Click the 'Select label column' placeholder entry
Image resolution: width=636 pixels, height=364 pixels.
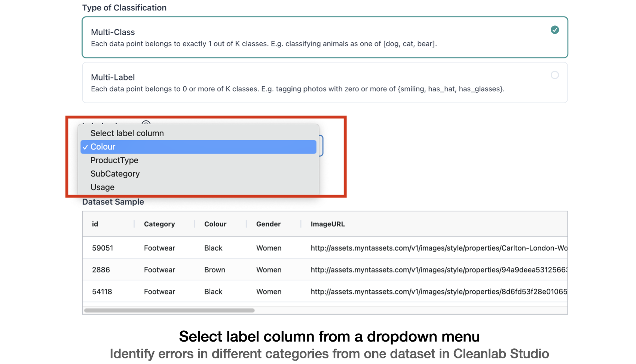tap(127, 134)
